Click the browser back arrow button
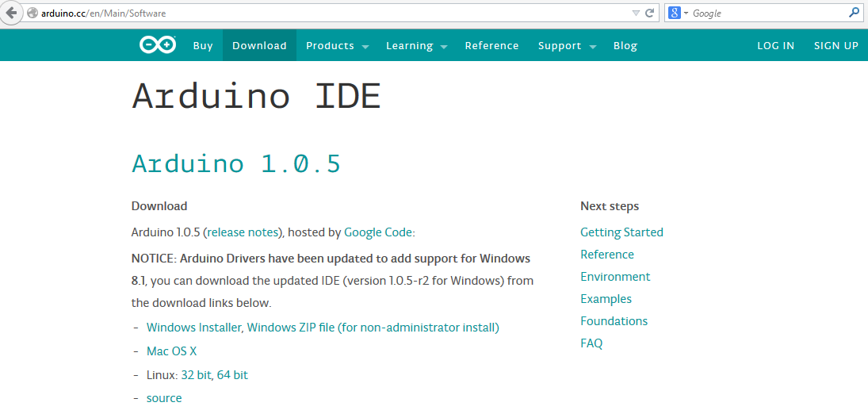868x414 pixels. pos(10,13)
